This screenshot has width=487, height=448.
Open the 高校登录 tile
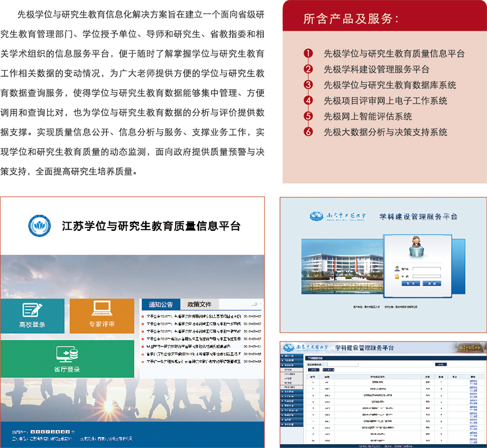click(x=32, y=316)
